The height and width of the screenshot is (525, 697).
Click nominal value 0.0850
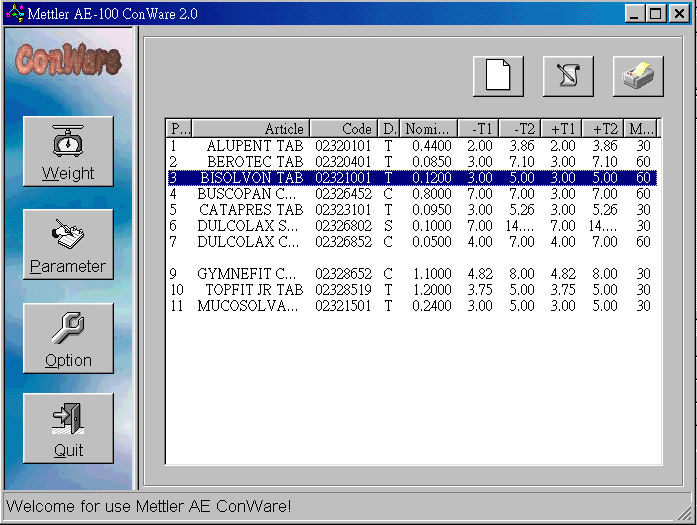[432, 162]
